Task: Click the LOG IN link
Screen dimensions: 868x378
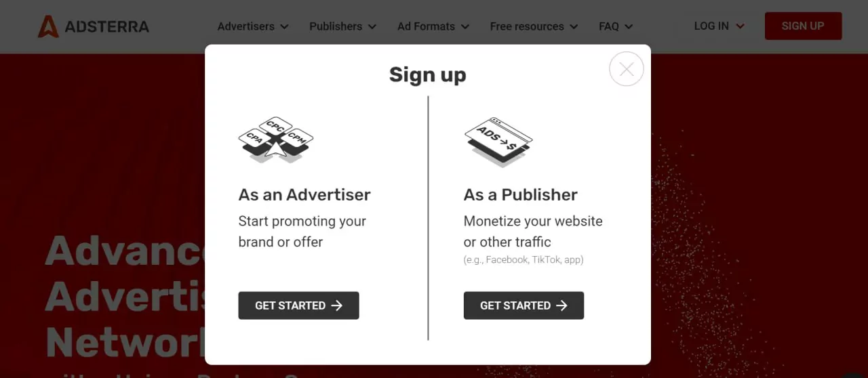Action: (711, 26)
